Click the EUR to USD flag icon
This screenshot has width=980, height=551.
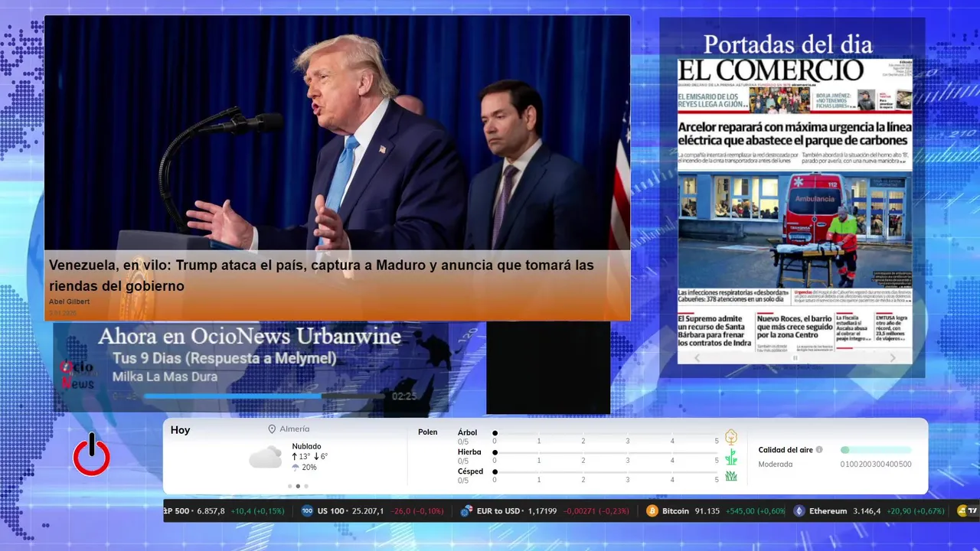click(466, 510)
